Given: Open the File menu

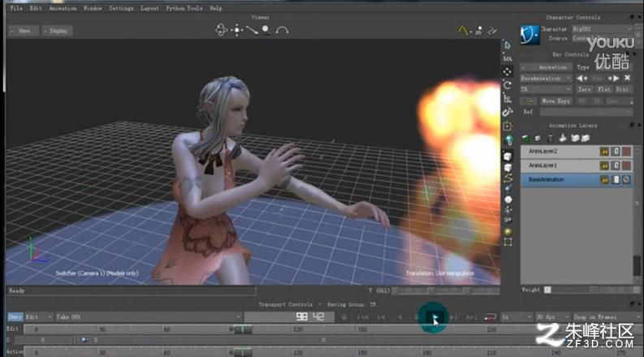Looking at the screenshot, I should click(x=16, y=8).
